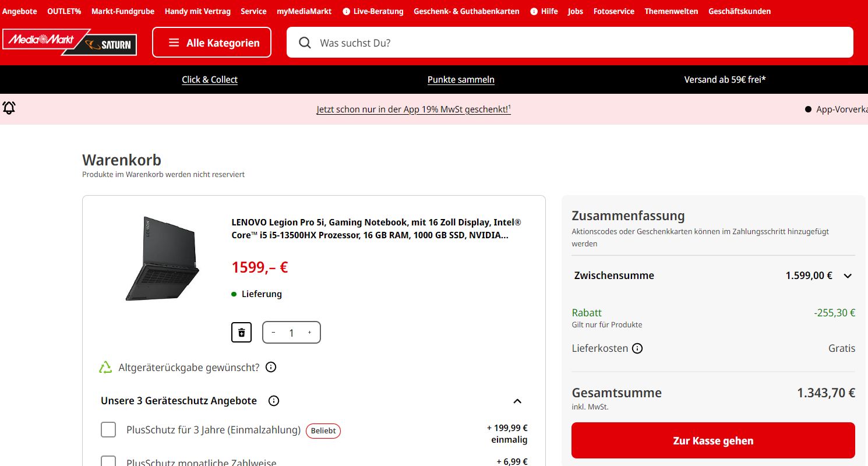The image size is (868, 466).
Task: Open myMediaMarkt
Action: (304, 11)
